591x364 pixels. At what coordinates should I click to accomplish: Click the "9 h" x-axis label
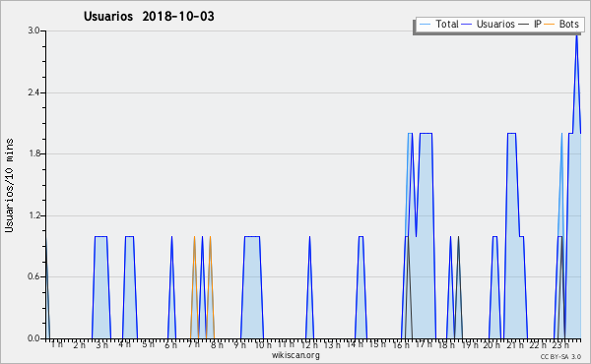coord(239,344)
